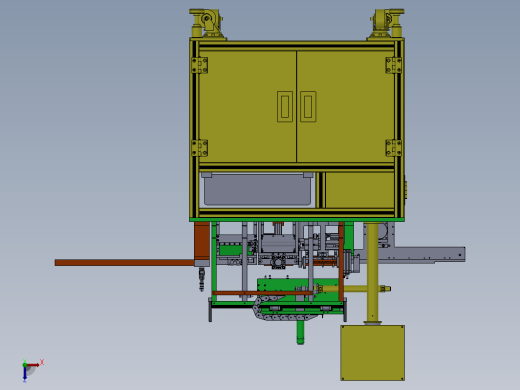Viewport: 520px width, 390px height.
Task: Select the long brown horizontal rod on the left
Action: pos(125,263)
